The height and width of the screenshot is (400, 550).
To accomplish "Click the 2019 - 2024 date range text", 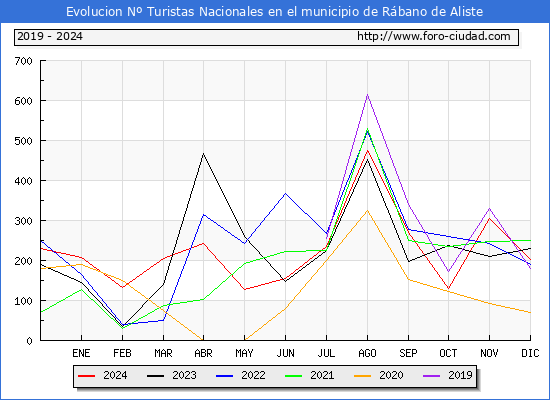I will click(50, 36).
